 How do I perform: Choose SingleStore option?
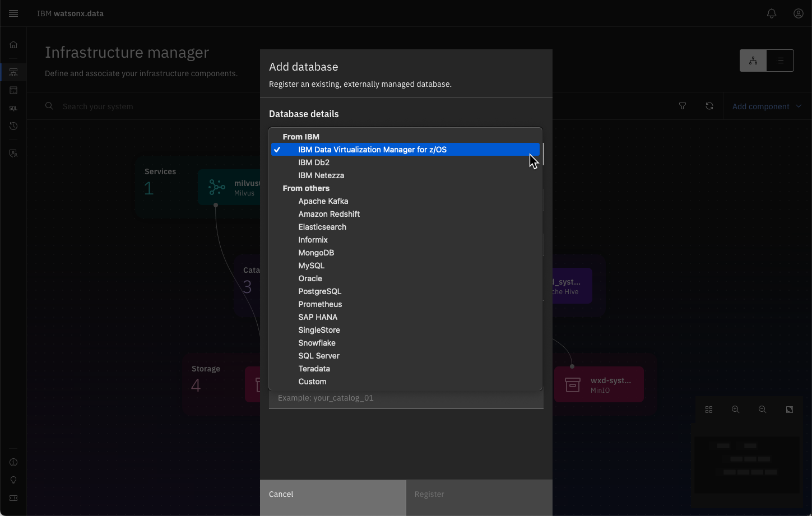pyautogui.click(x=405, y=330)
